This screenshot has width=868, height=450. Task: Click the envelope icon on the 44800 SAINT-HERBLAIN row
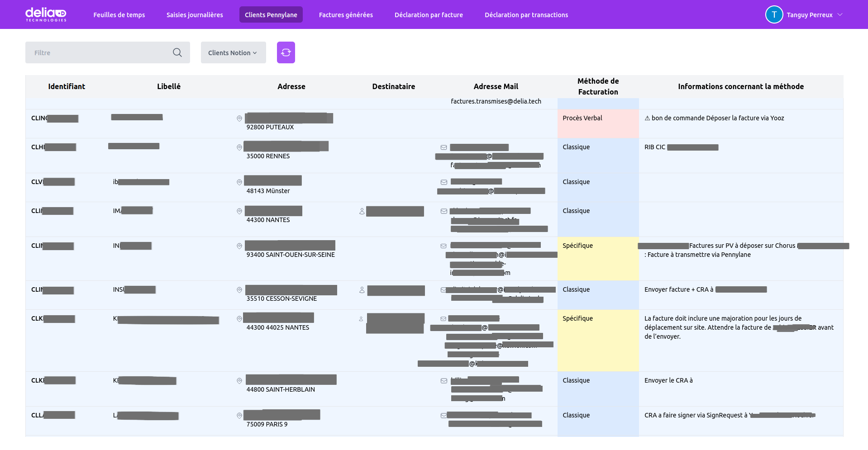click(444, 380)
